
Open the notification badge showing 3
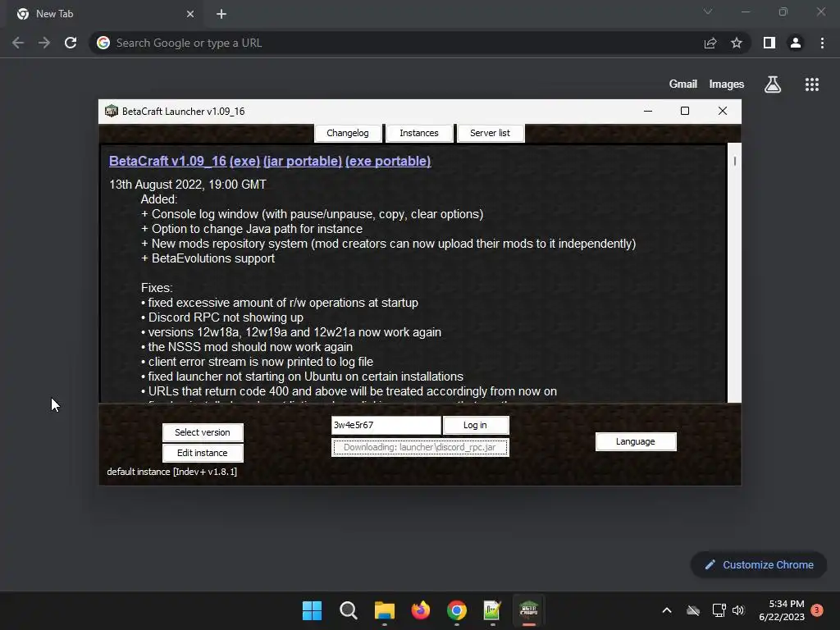817,610
